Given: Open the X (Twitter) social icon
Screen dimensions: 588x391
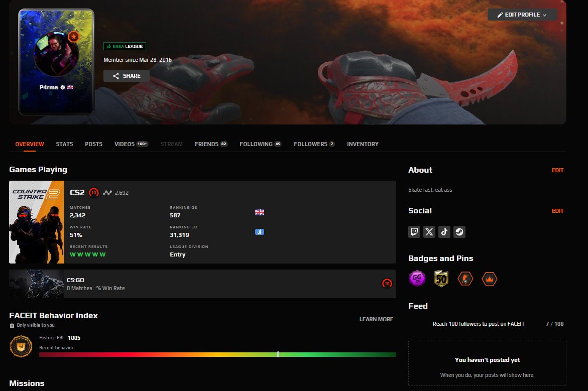Looking at the screenshot, I should 429,232.
